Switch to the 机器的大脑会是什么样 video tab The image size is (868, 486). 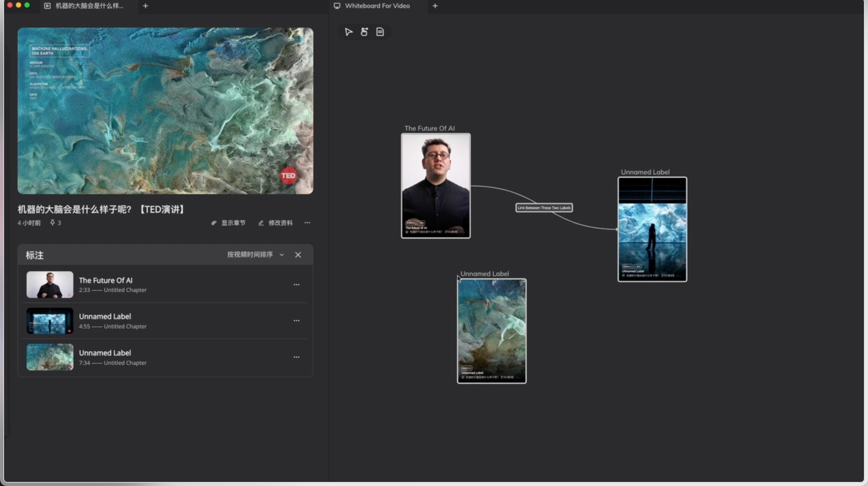[x=89, y=6]
